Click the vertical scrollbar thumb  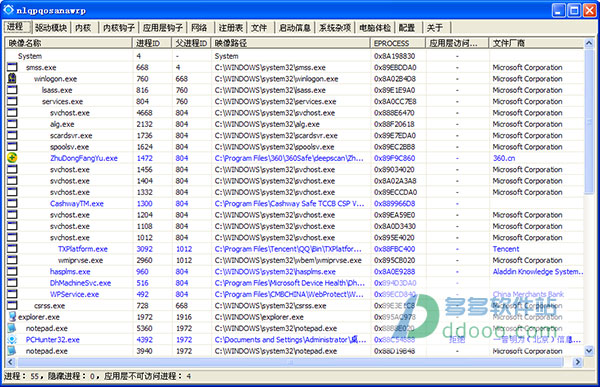589,121
